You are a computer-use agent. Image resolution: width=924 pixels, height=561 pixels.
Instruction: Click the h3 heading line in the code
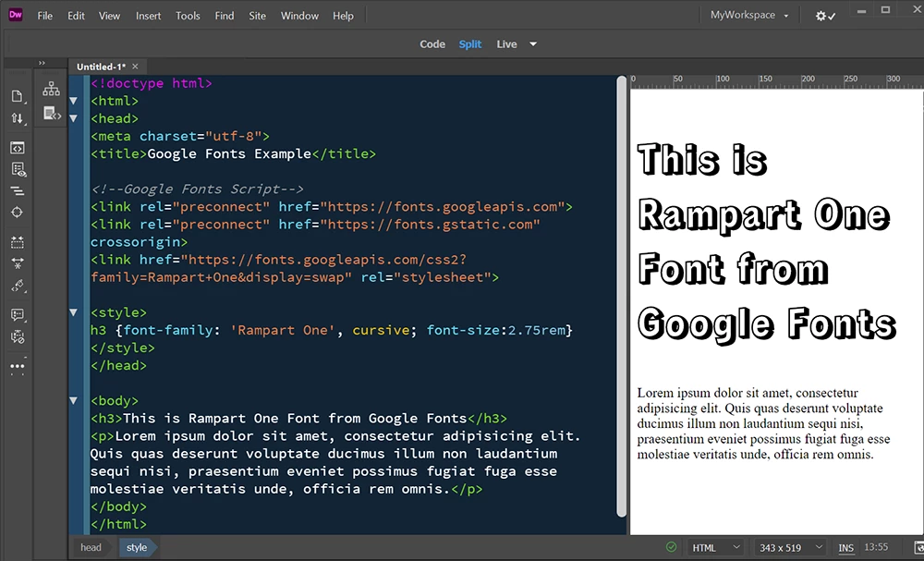[298, 419]
